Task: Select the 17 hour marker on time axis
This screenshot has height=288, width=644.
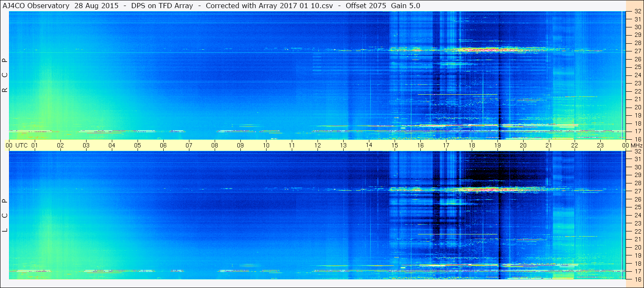Action: point(446,146)
